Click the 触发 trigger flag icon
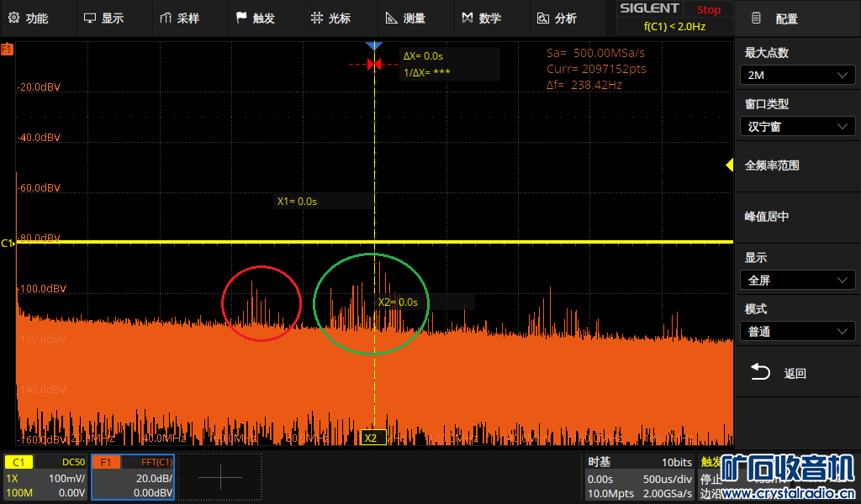 (x=241, y=18)
